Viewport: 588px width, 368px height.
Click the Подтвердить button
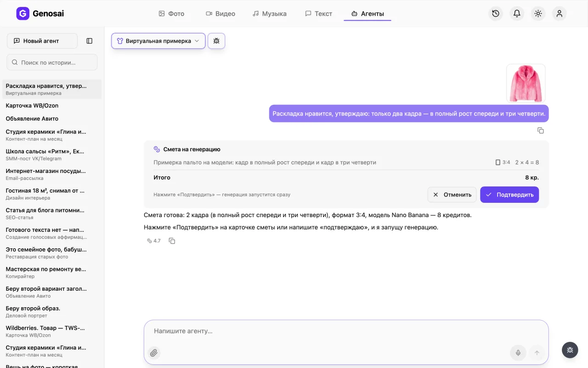[509, 195]
